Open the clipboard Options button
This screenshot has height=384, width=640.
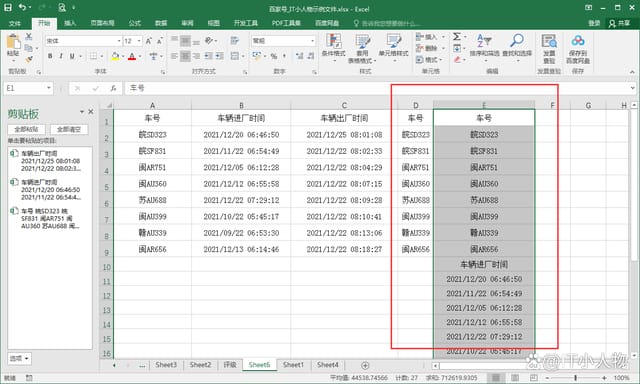(19, 358)
